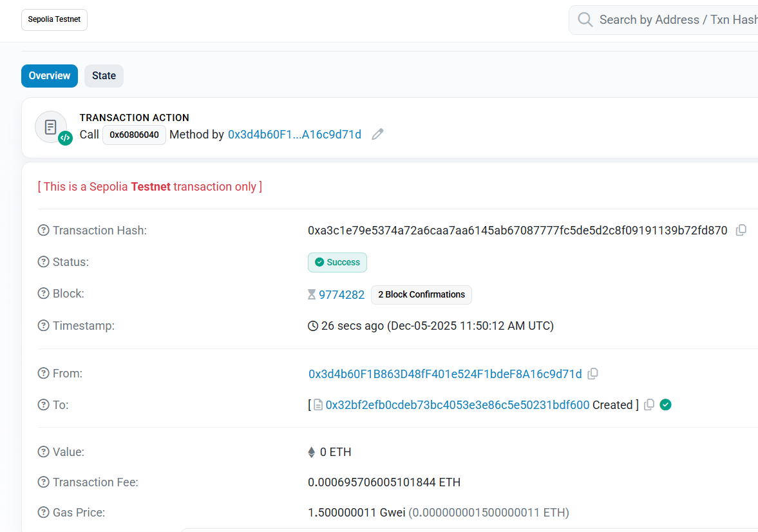Open block 9774282 link
758x532 pixels.
tap(341, 294)
